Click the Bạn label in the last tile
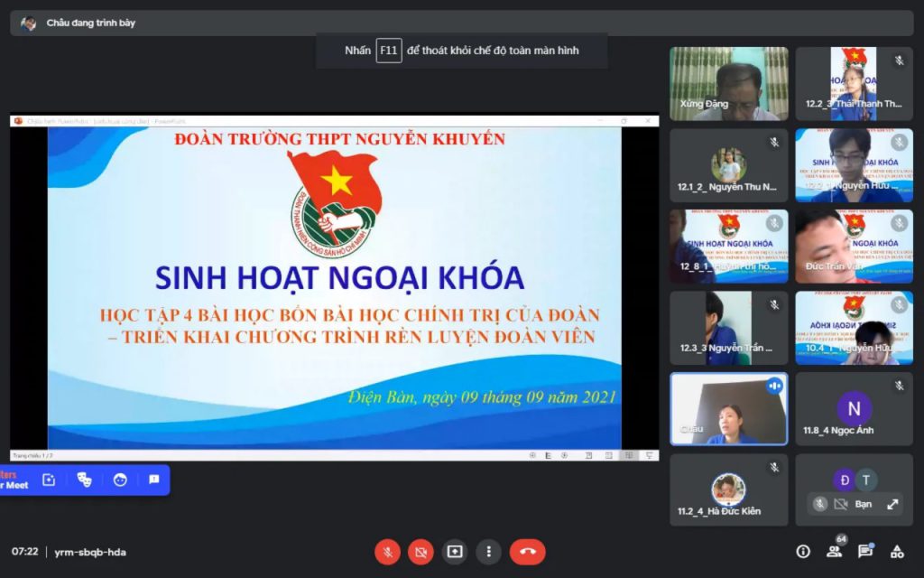Image resolution: width=924 pixels, height=578 pixels. (x=864, y=504)
